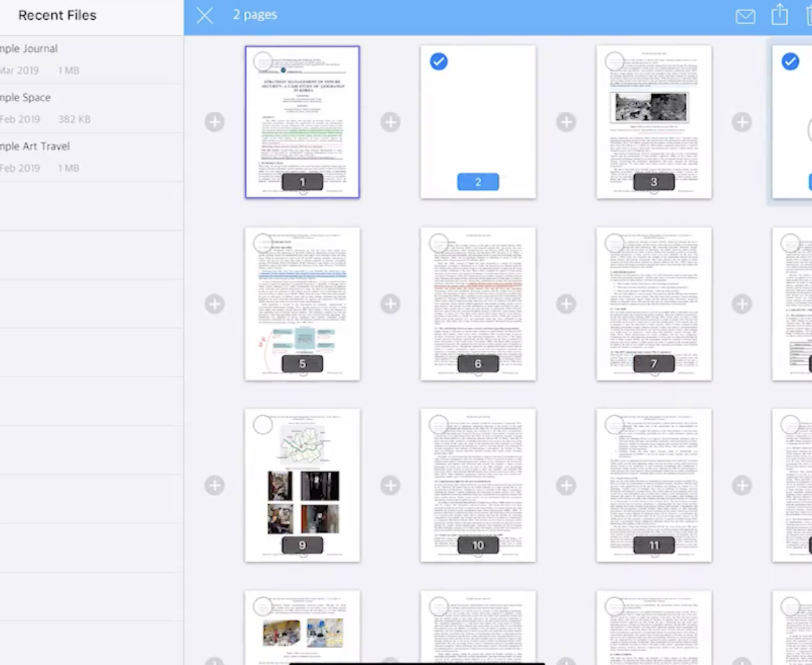Select page 5 using its circle checkbox
The height and width of the screenshot is (665, 812).
263,243
